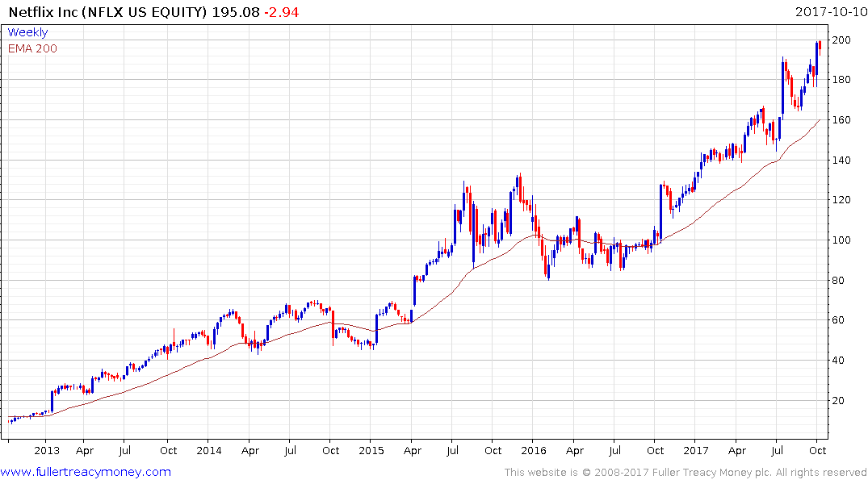Click the 2014 year axis label

tap(208, 450)
